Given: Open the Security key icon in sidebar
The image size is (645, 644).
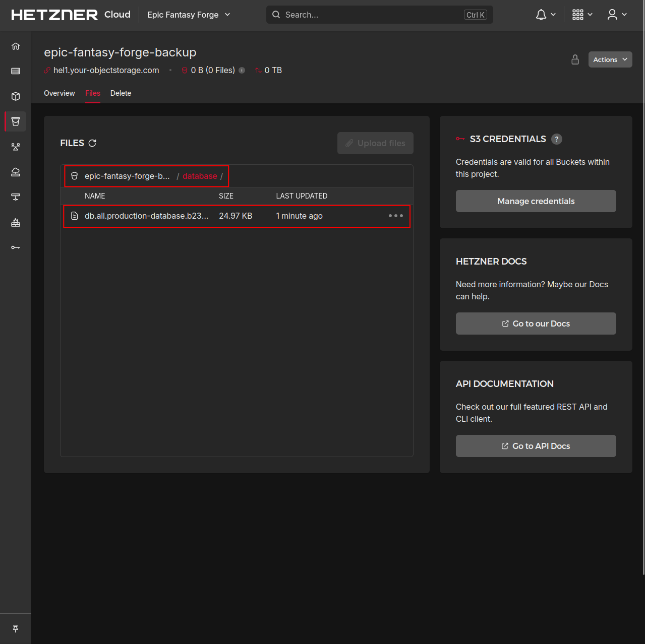Looking at the screenshot, I should tap(16, 247).
